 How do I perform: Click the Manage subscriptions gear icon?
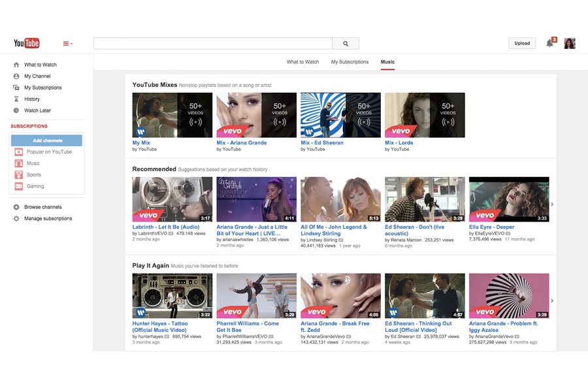tap(16, 218)
